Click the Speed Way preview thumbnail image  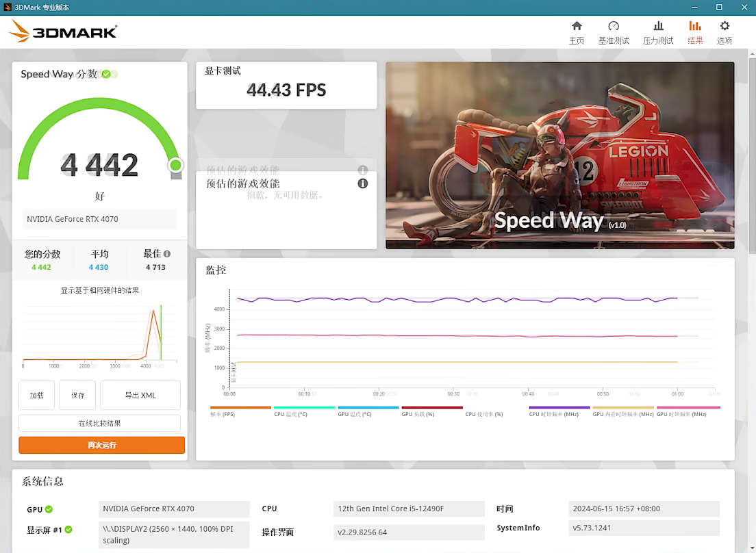point(559,155)
